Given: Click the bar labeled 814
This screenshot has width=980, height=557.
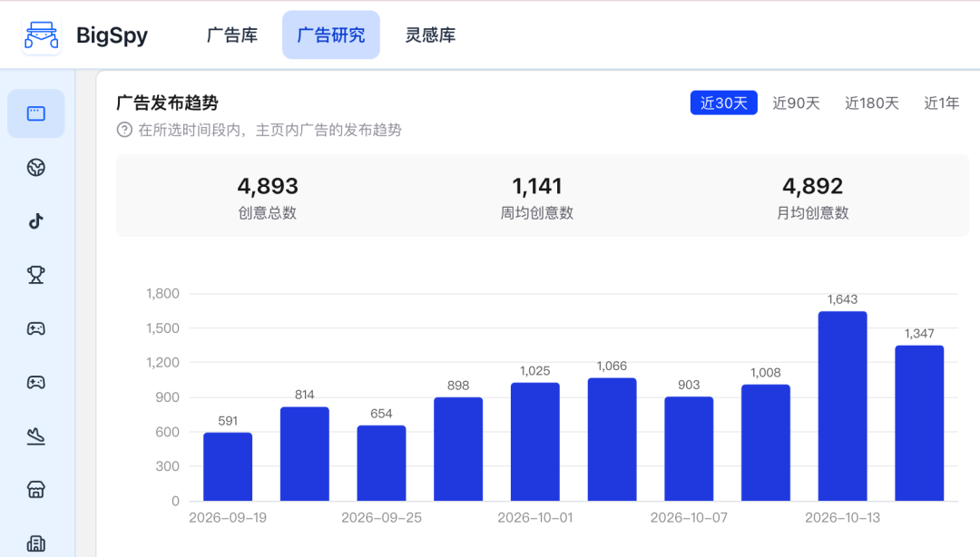Looking at the screenshot, I should (304, 454).
